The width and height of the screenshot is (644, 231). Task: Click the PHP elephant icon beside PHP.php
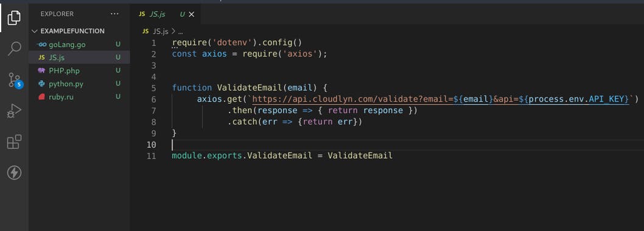click(41, 71)
